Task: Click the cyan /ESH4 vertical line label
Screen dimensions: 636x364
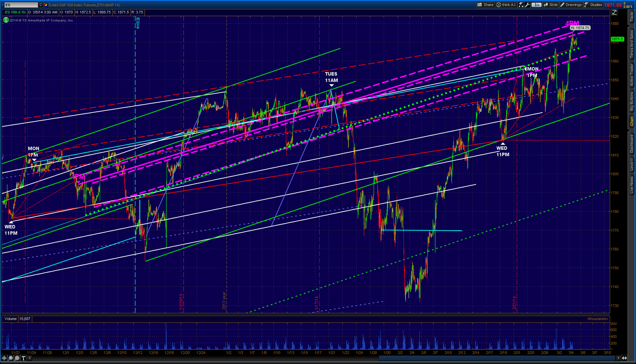Action: 138,23
